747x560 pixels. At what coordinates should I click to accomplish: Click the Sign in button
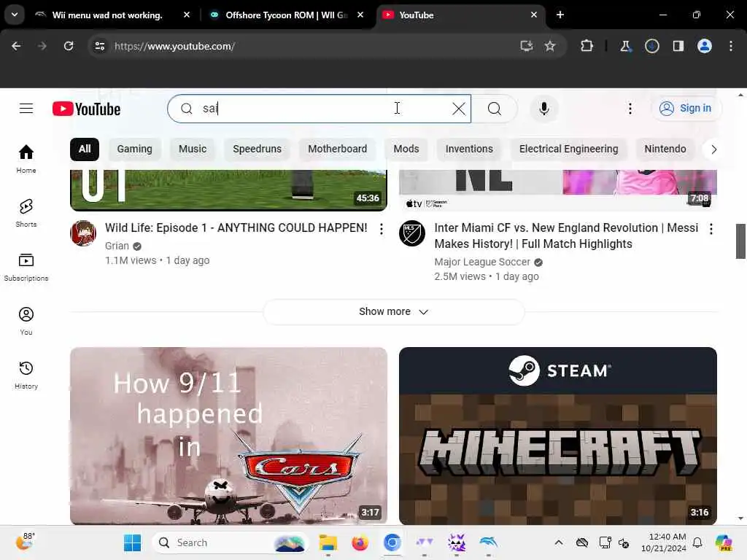tap(686, 109)
